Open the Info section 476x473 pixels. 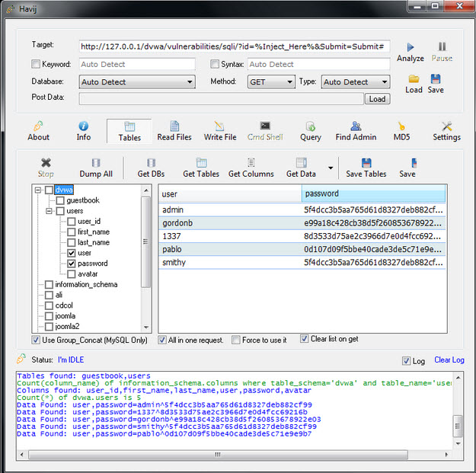pyautogui.click(x=84, y=131)
